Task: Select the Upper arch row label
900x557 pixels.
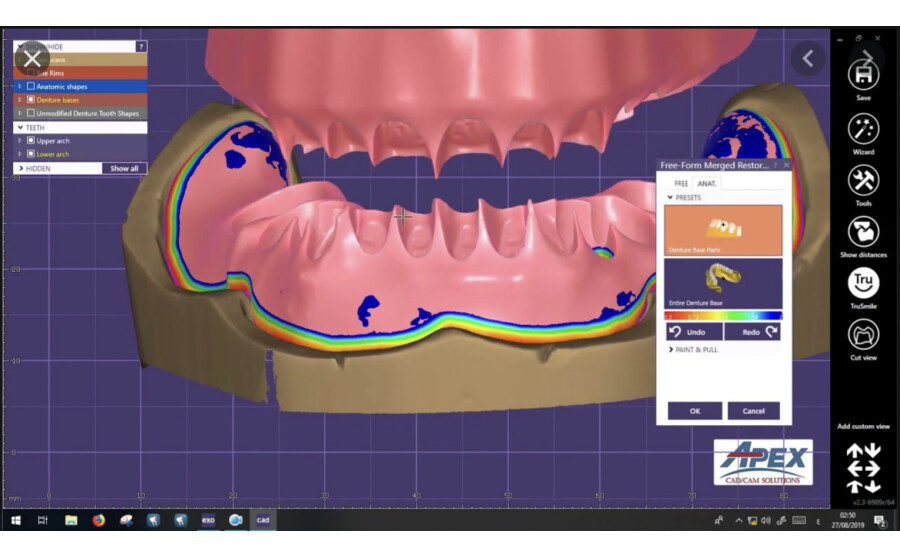Action: pyautogui.click(x=53, y=140)
